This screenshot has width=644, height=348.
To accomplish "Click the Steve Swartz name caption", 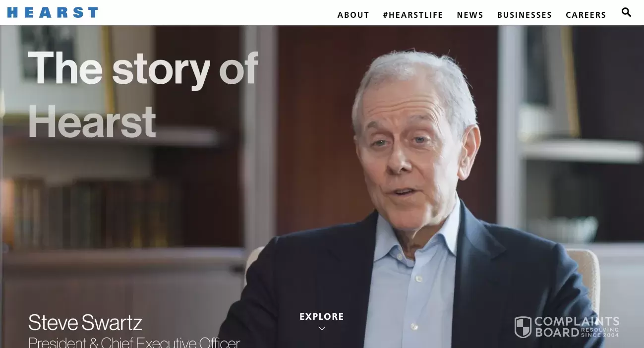I will click(85, 323).
